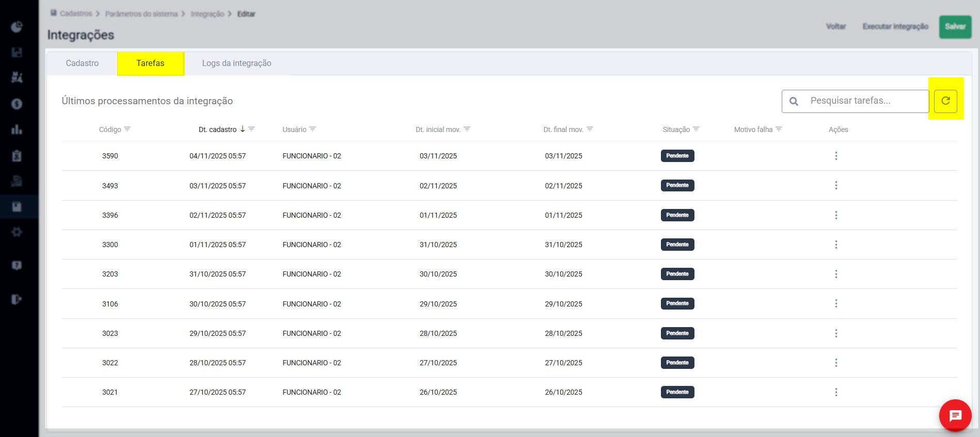The height and width of the screenshot is (437, 980).
Task: Click FUNCIONARIO - 02 in row 3106
Action: pyautogui.click(x=312, y=304)
